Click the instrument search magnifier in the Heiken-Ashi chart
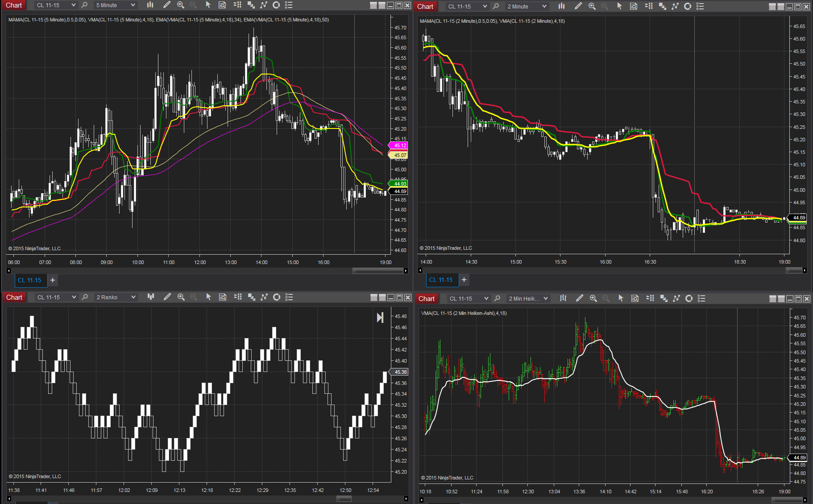Image resolution: width=813 pixels, height=504 pixels. click(497, 298)
